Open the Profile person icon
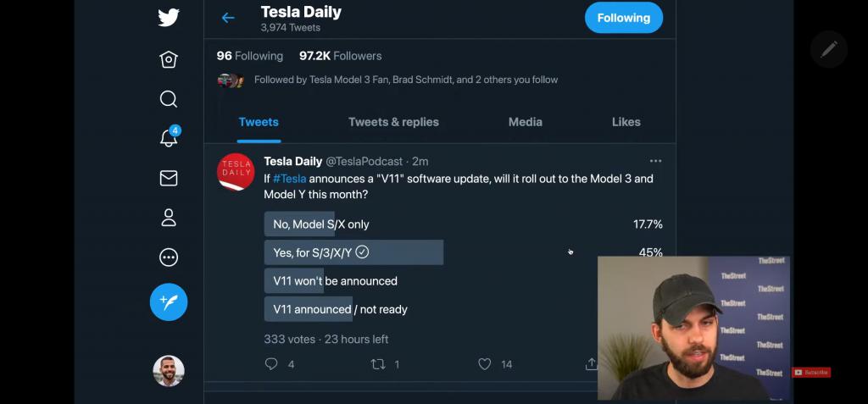The height and width of the screenshot is (404, 868). [169, 218]
